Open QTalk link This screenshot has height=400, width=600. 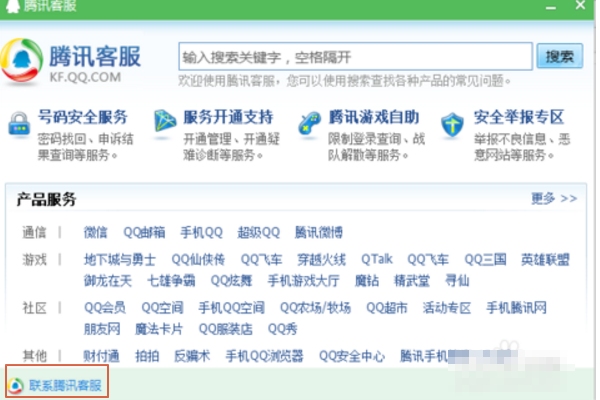pos(377,260)
